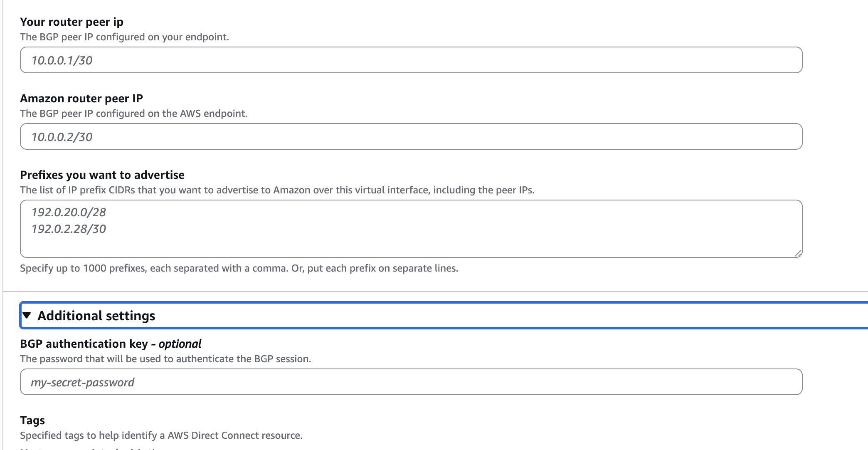Image resolution: width=868 pixels, height=450 pixels.
Task: Focus the Your router peer ip field
Action: (x=411, y=60)
